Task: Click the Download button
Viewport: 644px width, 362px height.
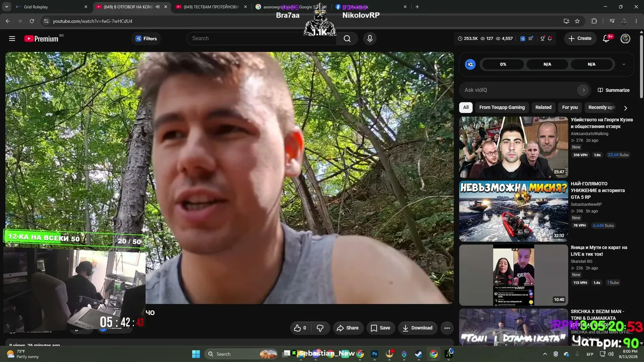Action: point(417,328)
